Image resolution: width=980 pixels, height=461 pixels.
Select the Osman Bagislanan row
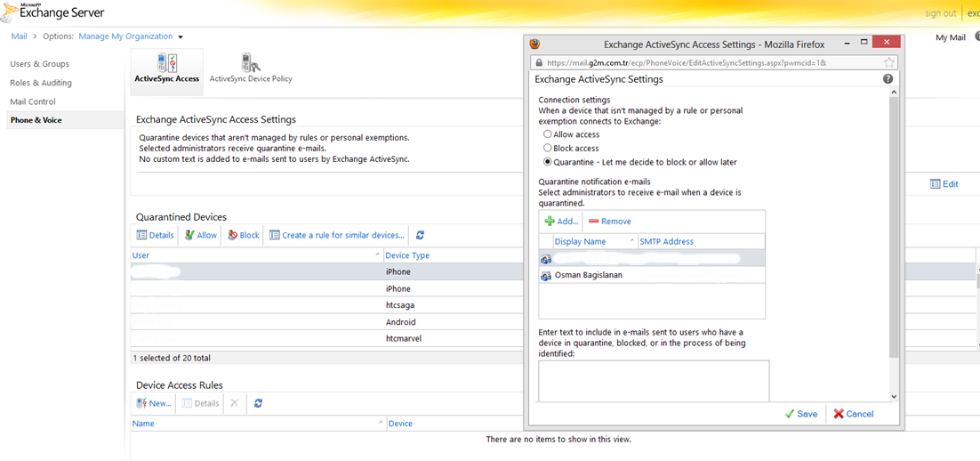[652, 275]
